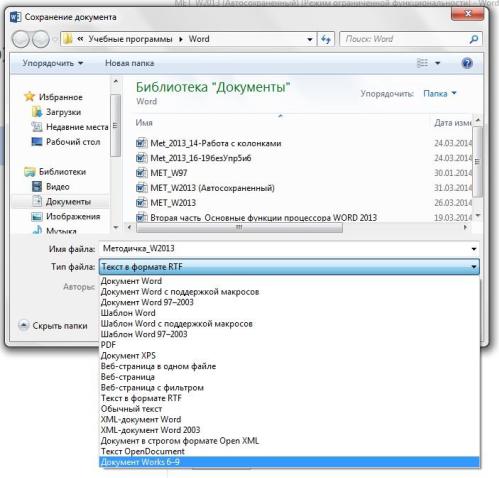Image resolution: width=499 pixels, height=478 pixels.
Task: Click the refresh icon beside the address bar
Action: [326, 39]
